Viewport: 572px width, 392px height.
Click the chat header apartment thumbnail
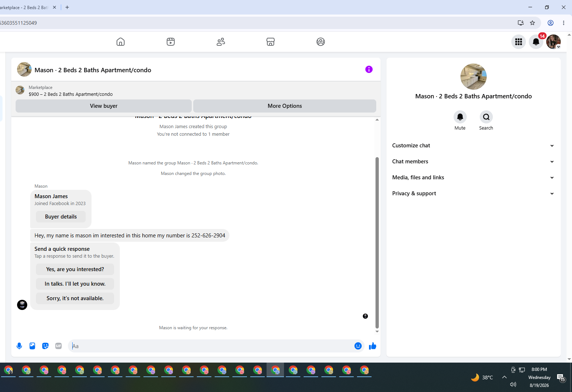(24, 69)
